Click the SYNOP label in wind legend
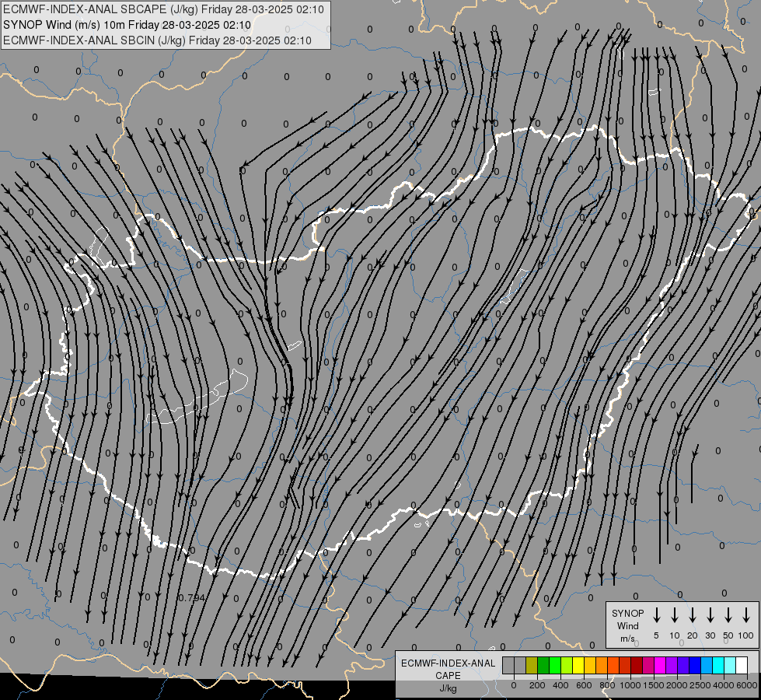 pyautogui.click(x=627, y=613)
